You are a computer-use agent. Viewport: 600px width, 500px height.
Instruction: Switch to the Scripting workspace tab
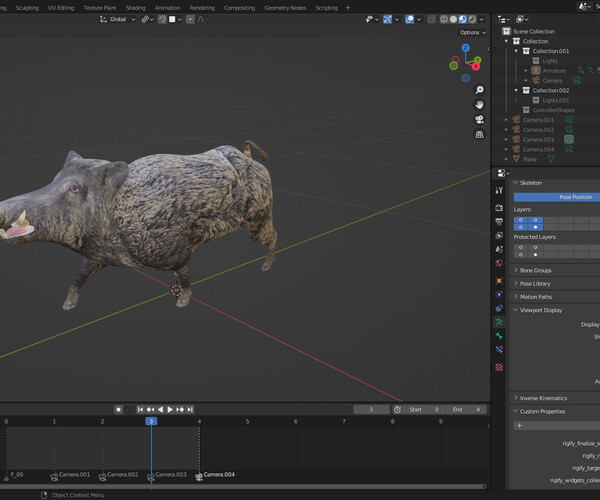(326, 8)
